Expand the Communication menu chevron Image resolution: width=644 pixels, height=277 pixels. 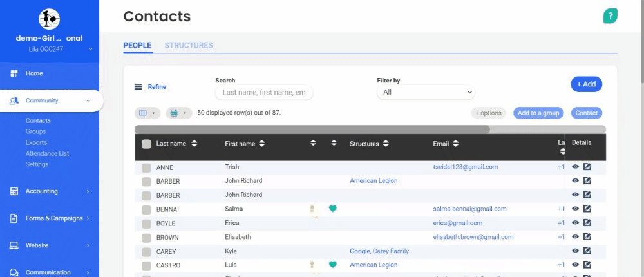coord(88,272)
